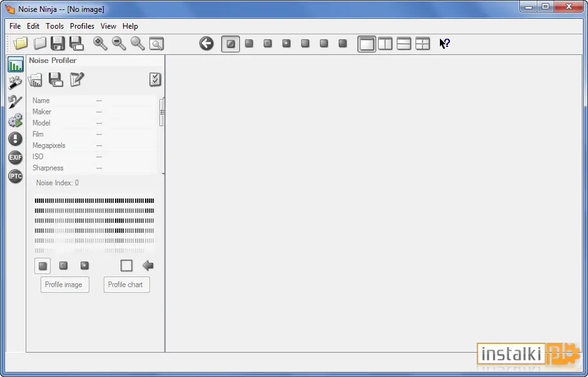Click the What's This help cursor icon
Viewport: 588px width, 377px height.
[x=444, y=44]
